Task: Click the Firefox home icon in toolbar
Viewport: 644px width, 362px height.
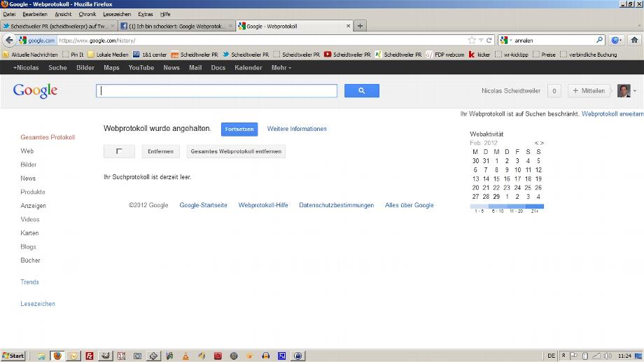Action: coord(633,40)
